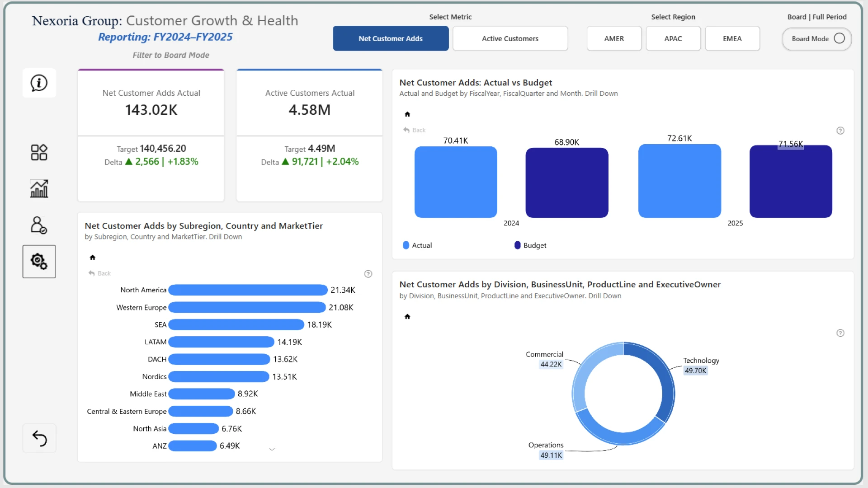Toggle the Board Mode switch
This screenshot has height=488, width=868.
tap(839, 38)
